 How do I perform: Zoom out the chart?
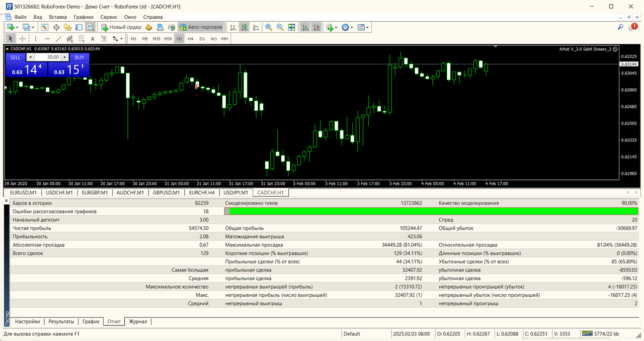280,27
